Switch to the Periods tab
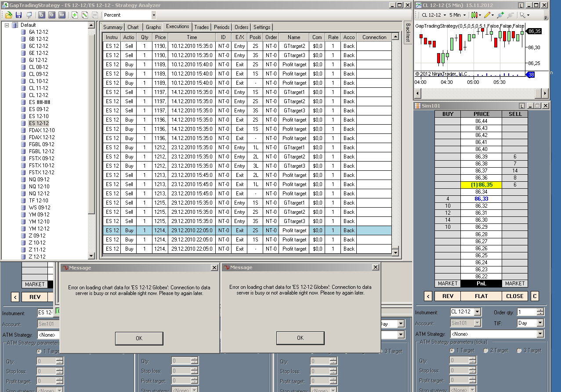The image size is (561, 392). [x=222, y=27]
